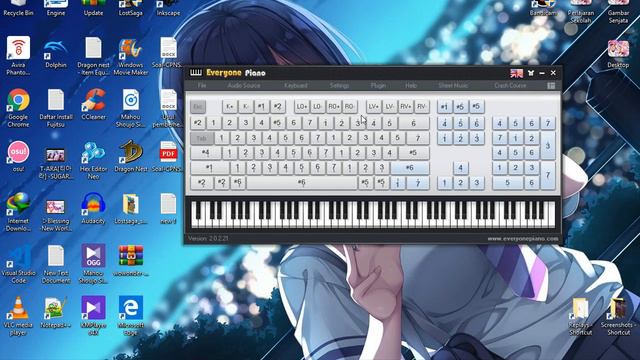Open the Desktop folder icon at right
Image resolution: width=640 pixels, height=360 pixels.
618,53
